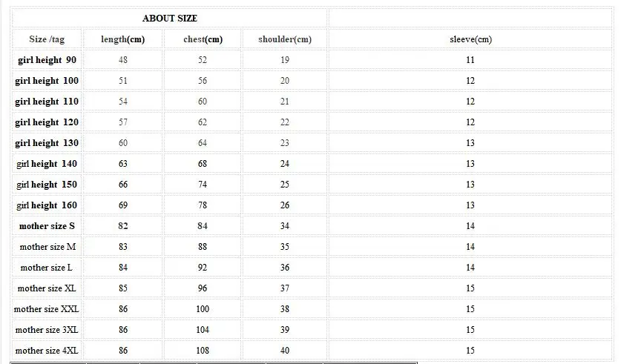Select the girl height 90 row label

(x=47, y=60)
